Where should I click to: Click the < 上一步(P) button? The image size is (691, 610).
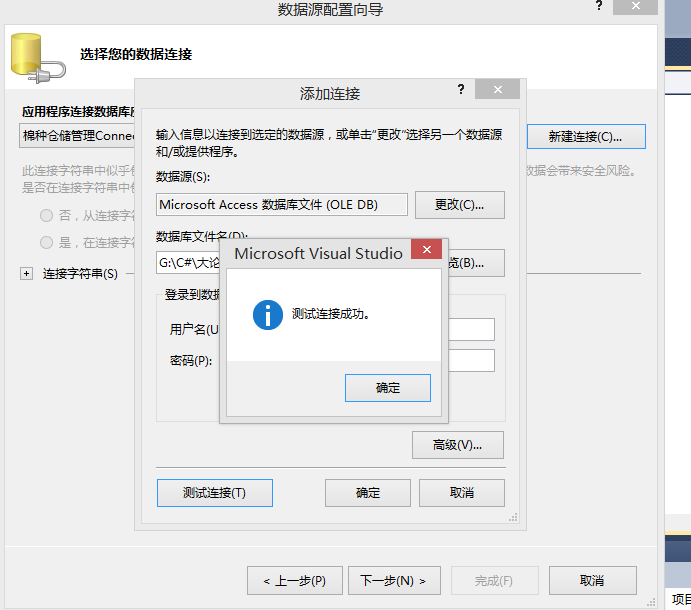pos(294,581)
